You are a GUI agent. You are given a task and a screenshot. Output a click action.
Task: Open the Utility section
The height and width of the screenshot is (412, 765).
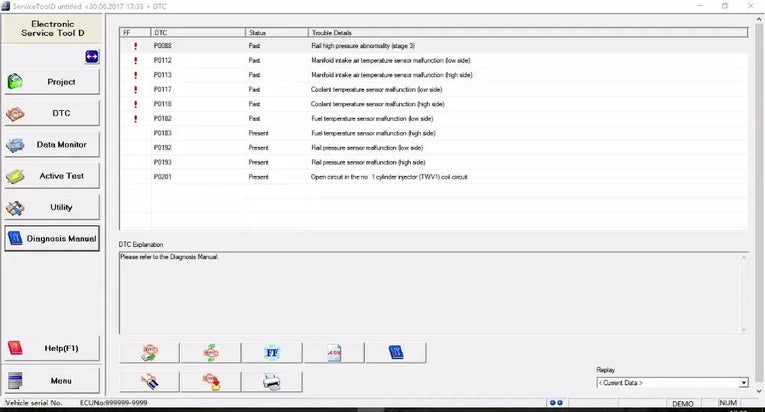click(x=52, y=207)
